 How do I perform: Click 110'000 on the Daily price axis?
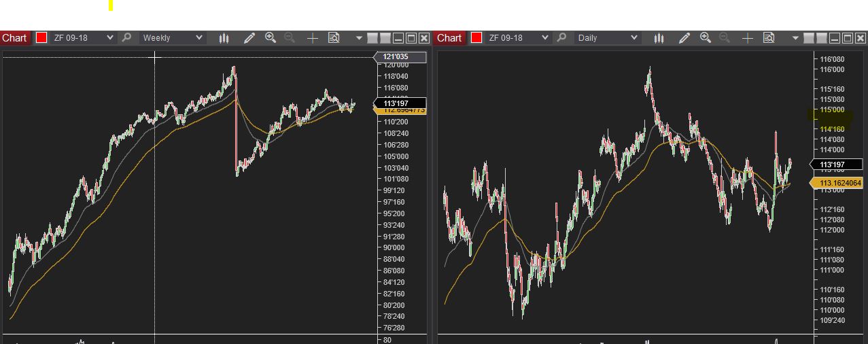click(832, 310)
